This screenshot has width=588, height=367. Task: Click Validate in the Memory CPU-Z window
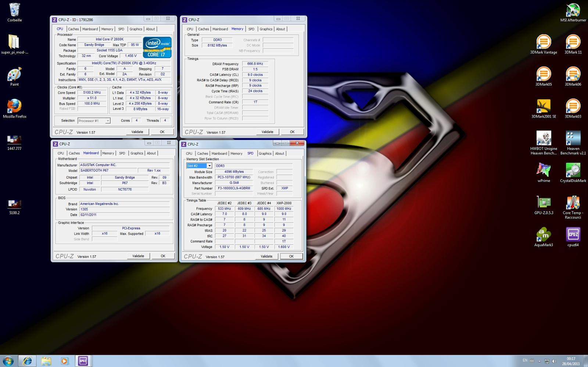tap(268, 132)
